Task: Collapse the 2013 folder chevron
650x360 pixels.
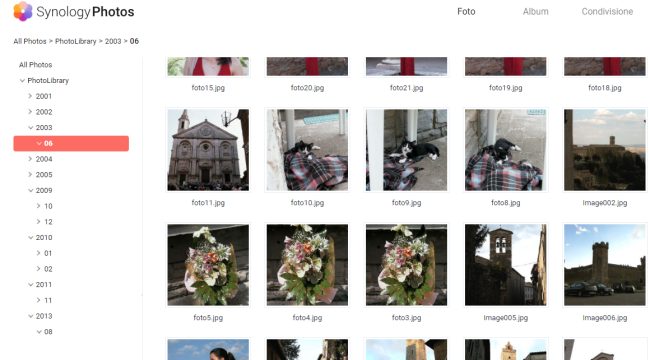Action: tap(31, 316)
